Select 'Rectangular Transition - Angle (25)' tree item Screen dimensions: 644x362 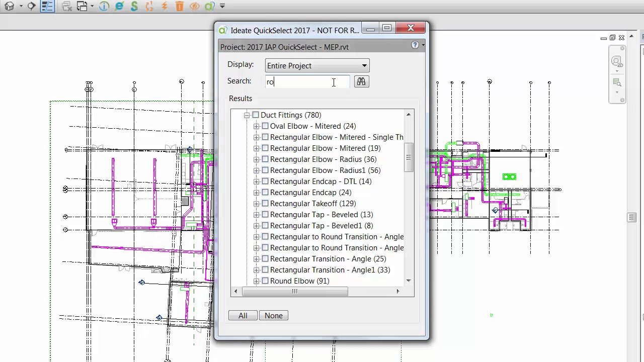tap(328, 259)
